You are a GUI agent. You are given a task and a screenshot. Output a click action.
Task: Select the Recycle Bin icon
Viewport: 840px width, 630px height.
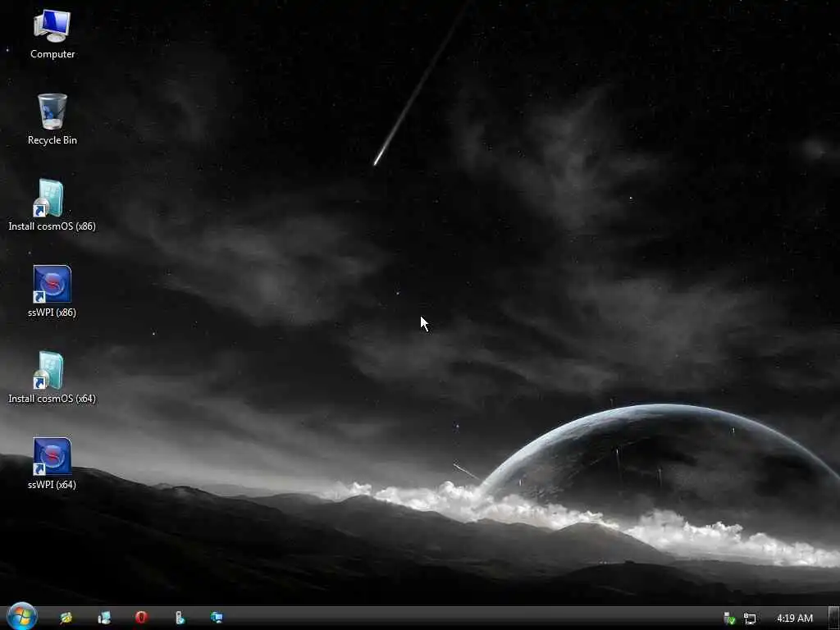pos(52,119)
